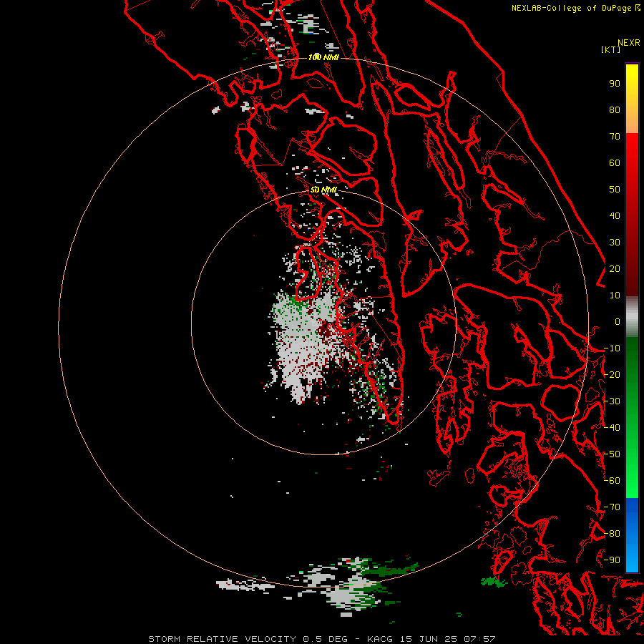Click the "100 NMI" range ring label
This screenshot has height=644, width=644.
point(323,57)
